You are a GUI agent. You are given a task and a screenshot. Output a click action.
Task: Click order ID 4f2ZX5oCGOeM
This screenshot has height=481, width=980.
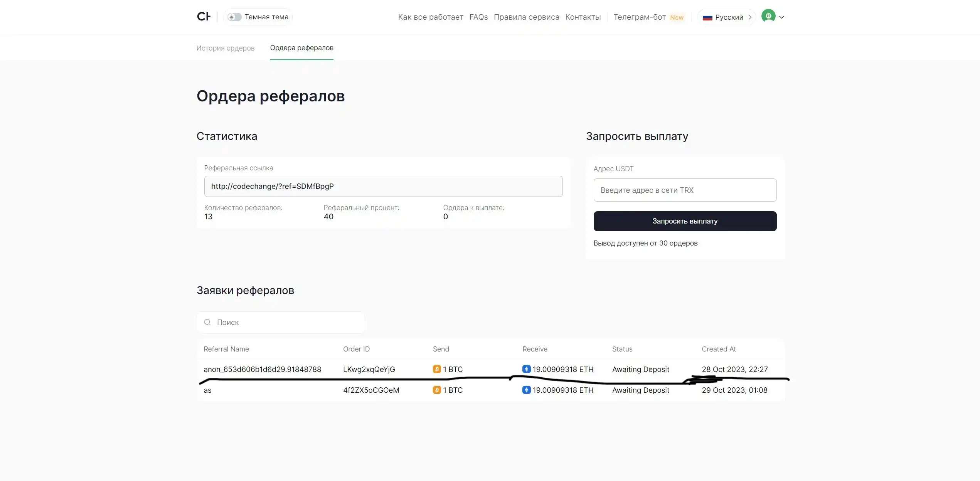(x=371, y=390)
